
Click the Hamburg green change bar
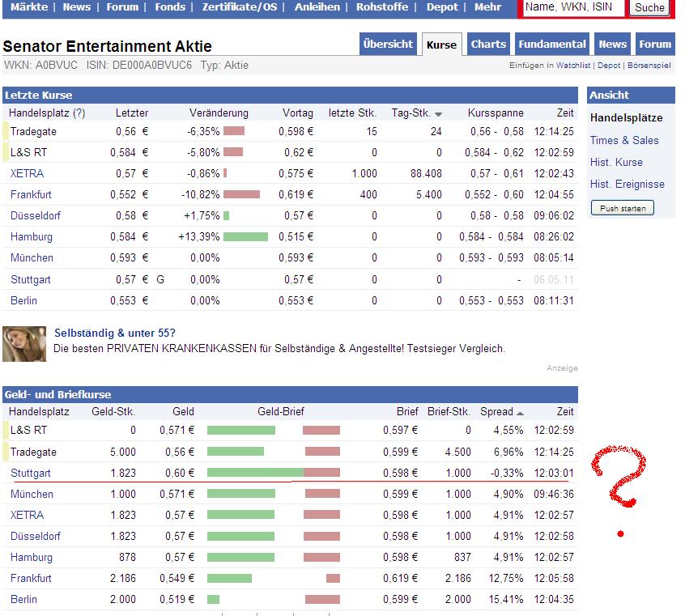(x=245, y=237)
